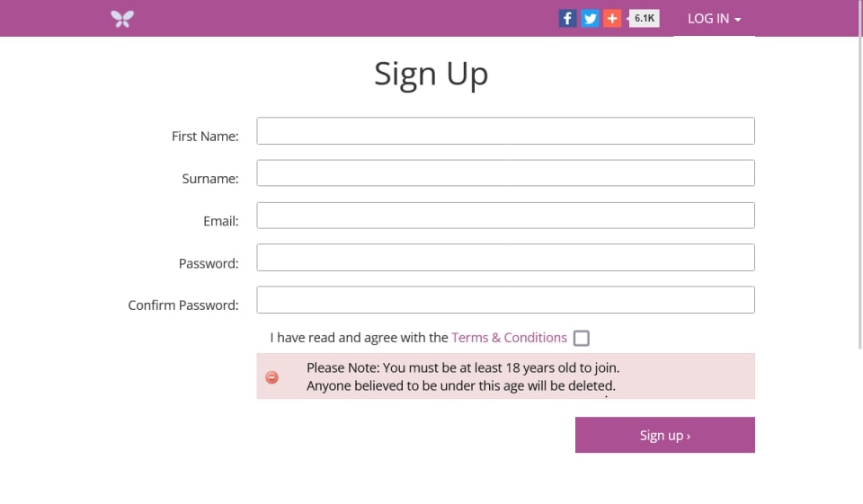Select the Email input field

pyautogui.click(x=505, y=216)
